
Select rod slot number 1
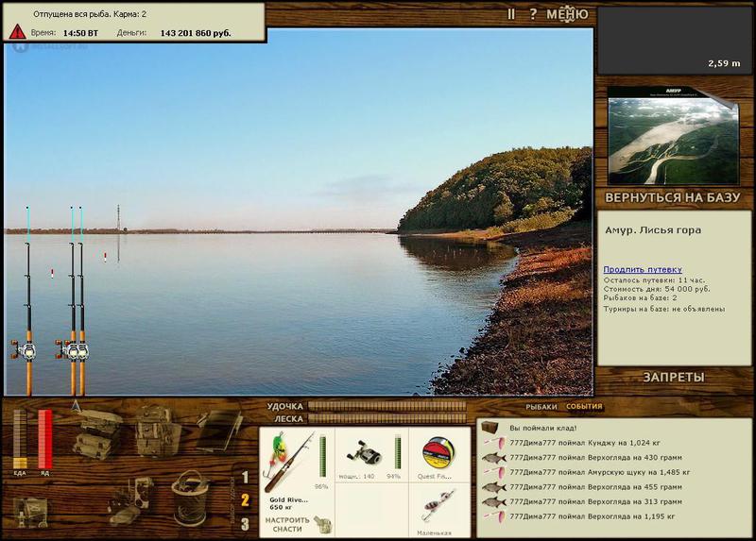click(245, 478)
